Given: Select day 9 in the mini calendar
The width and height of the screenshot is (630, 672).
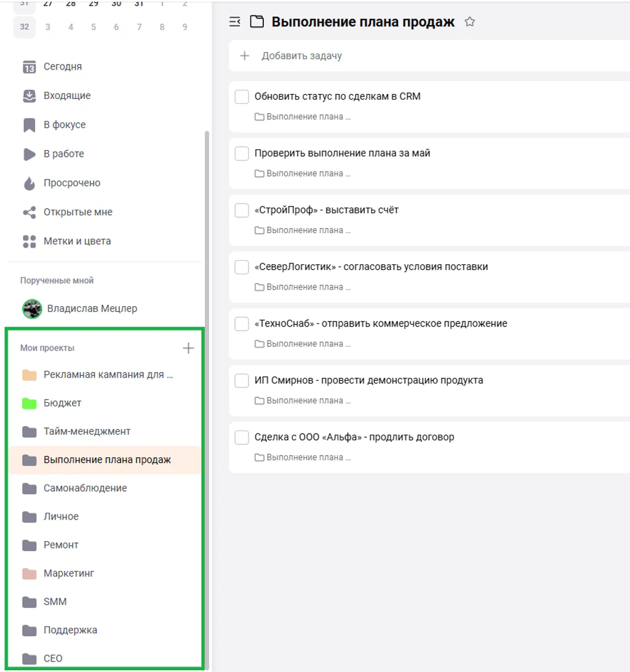Looking at the screenshot, I should pos(185,28).
